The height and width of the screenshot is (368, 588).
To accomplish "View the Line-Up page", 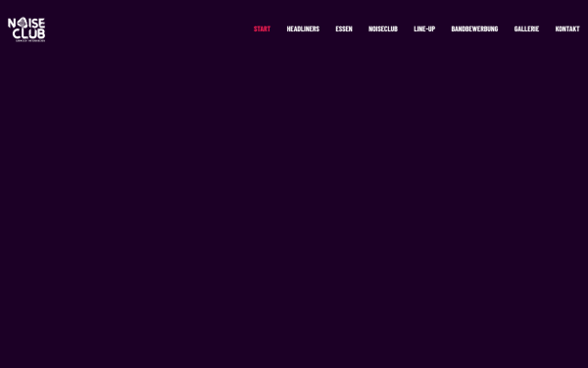I will click(424, 28).
